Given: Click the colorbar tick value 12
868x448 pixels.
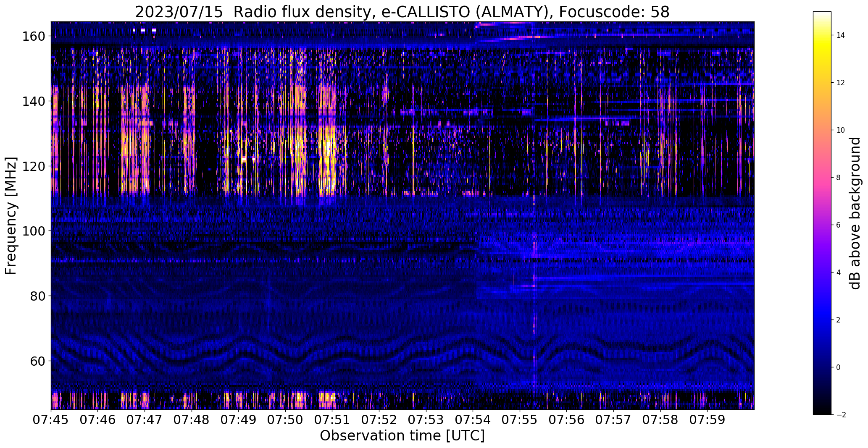Looking at the screenshot, I should click(841, 83).
